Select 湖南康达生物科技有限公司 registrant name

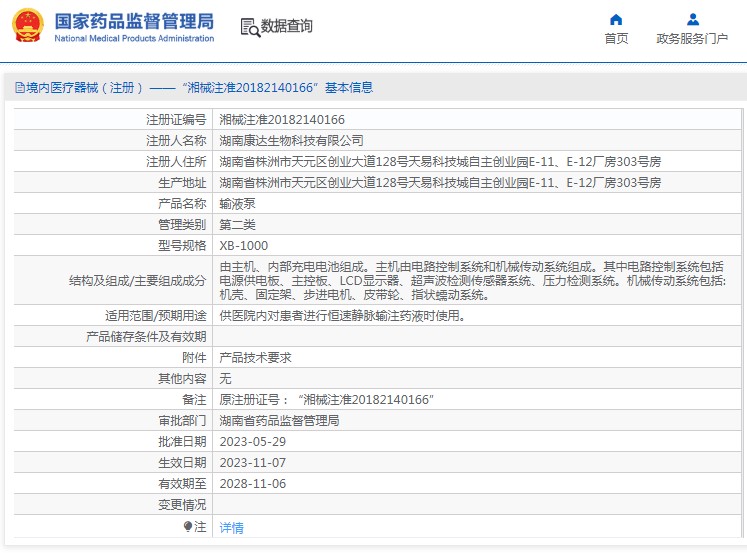click(291, 141)
